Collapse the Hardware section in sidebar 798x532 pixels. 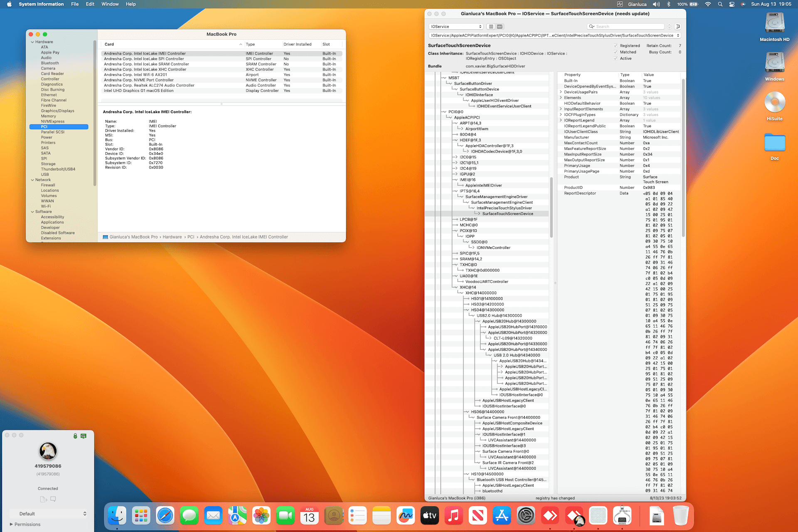(x=32, y=42)
